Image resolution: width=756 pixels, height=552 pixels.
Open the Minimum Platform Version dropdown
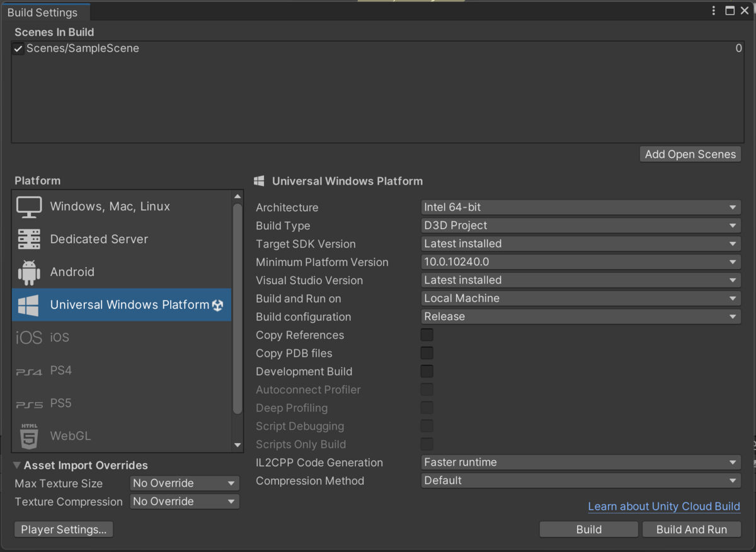click(581, 262)
